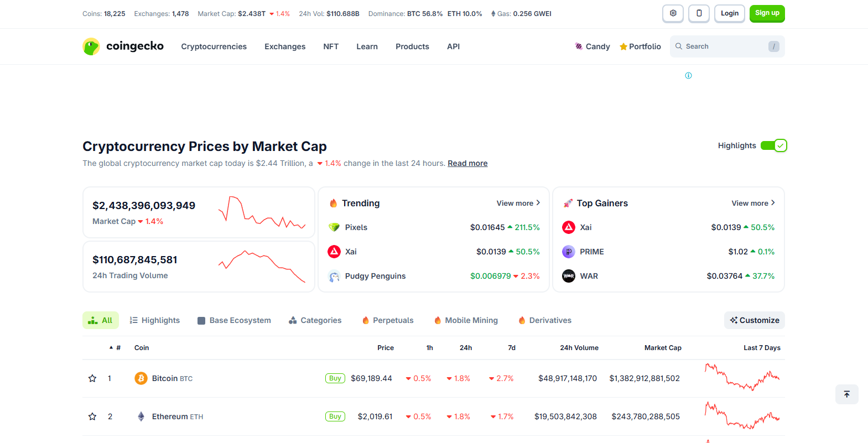This screenshot has width=868, height=443.
Task: Expand Top Gainers via View more
Action: [753, 203]
